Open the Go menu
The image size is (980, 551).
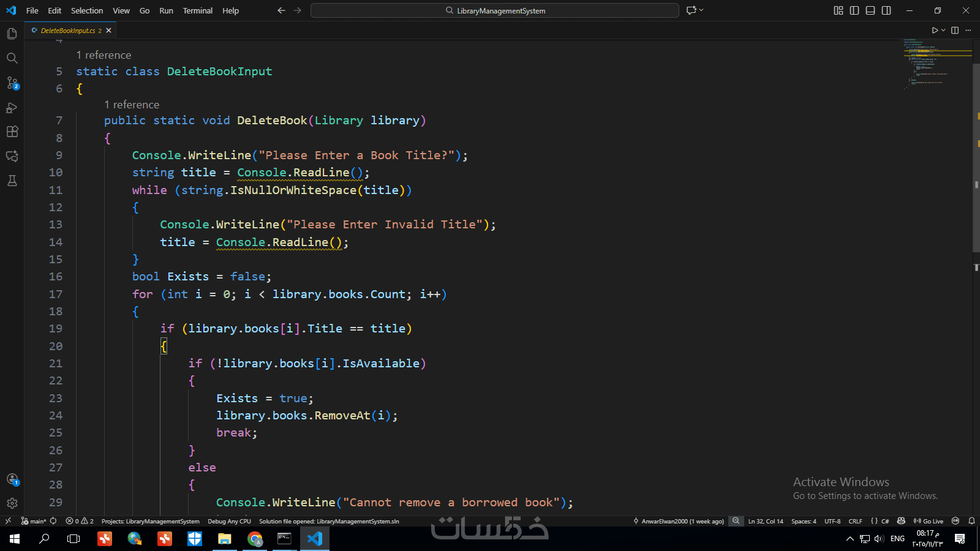click(145, 10)
